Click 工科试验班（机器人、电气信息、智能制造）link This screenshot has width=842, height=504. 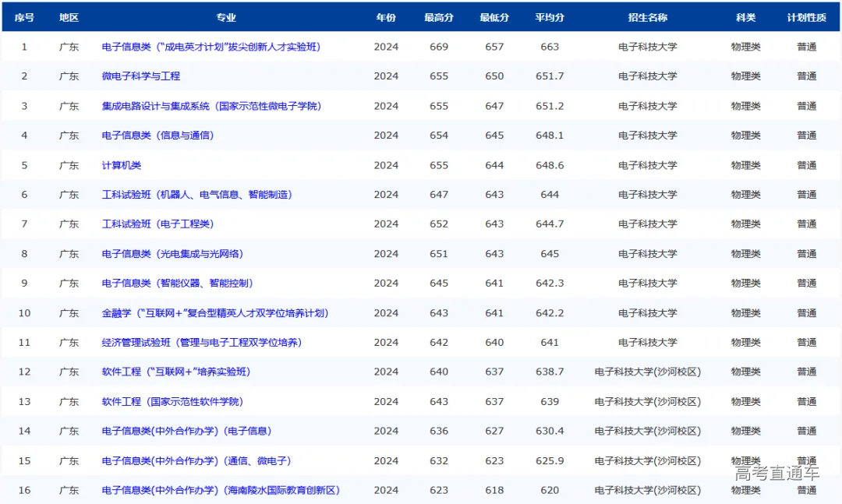tap(197, 195)
